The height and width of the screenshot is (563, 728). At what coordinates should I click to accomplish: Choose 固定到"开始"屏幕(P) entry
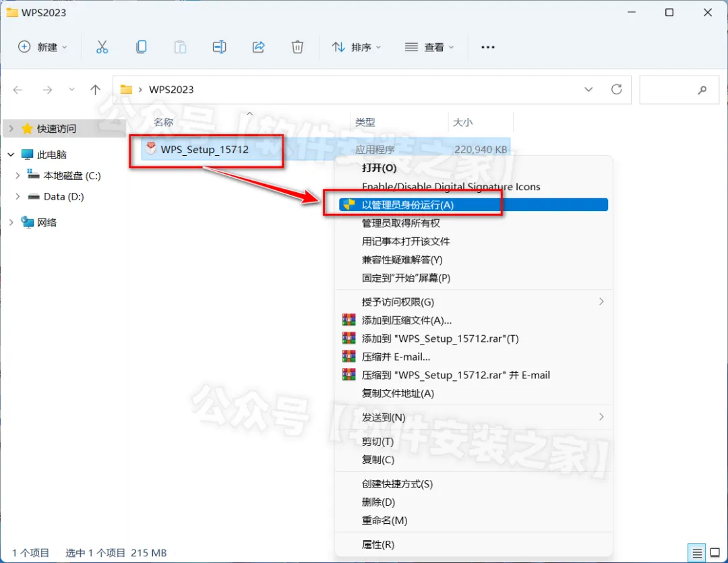pyautogui.click(x=474, y=277)
